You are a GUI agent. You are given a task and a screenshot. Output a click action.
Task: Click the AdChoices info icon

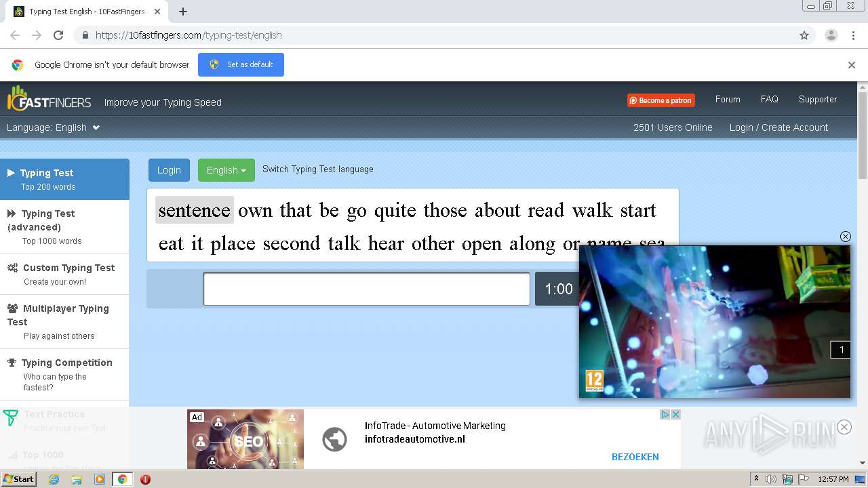[x=665, y=414]
